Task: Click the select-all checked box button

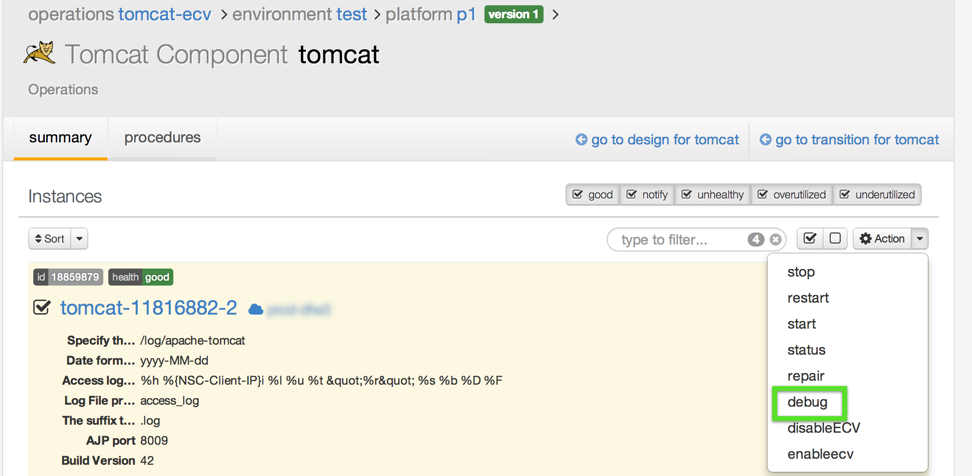Action: pos(810,239)
